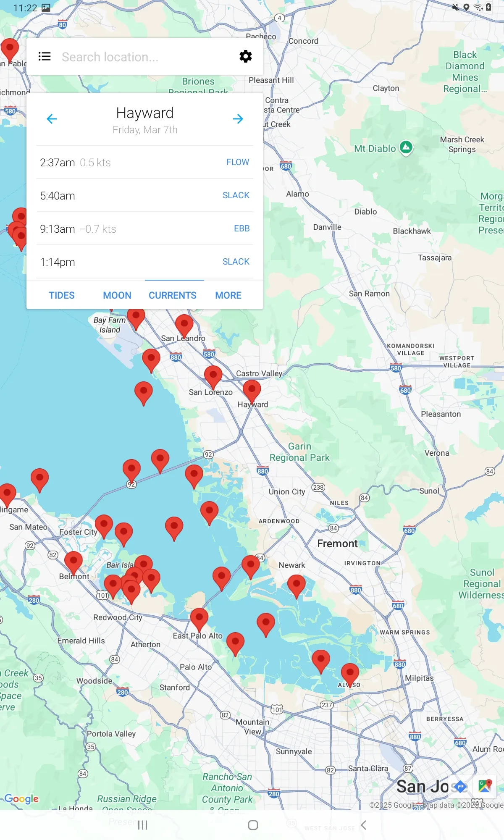The height and width of the screenshot is (840, 504).
Task: Tap the 9:13am EBB entry
Action: (144, 229)
